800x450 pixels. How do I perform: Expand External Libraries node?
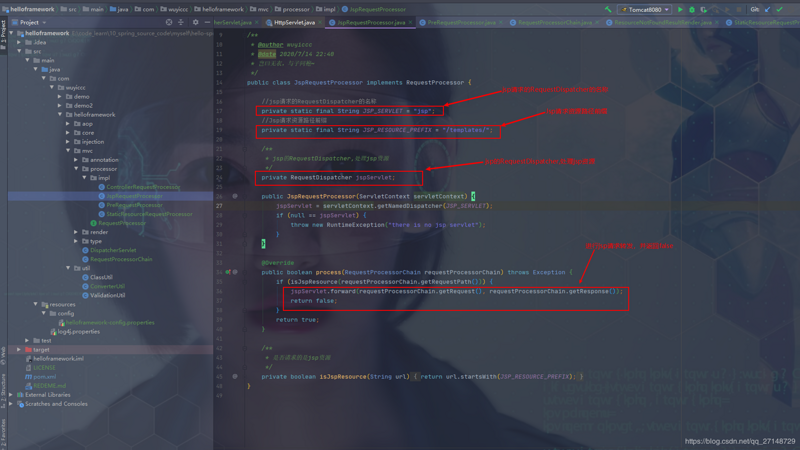12,395
